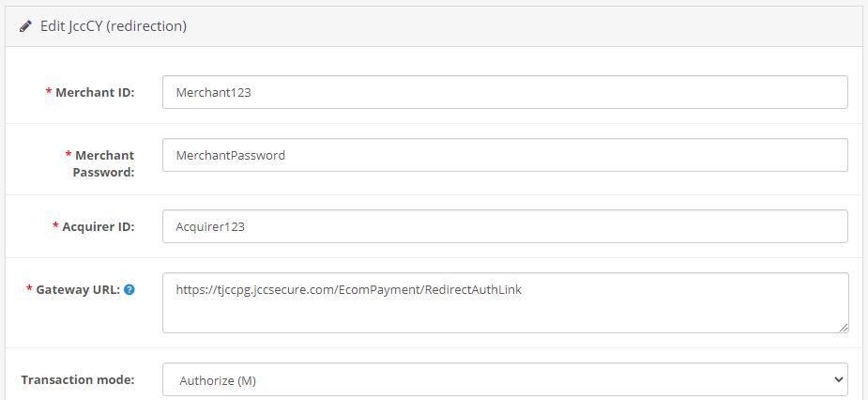This screenshot has height=400, width=868.
Task: Focus the Merchant ID field containing Merchant123
Action: pos(505,92)
